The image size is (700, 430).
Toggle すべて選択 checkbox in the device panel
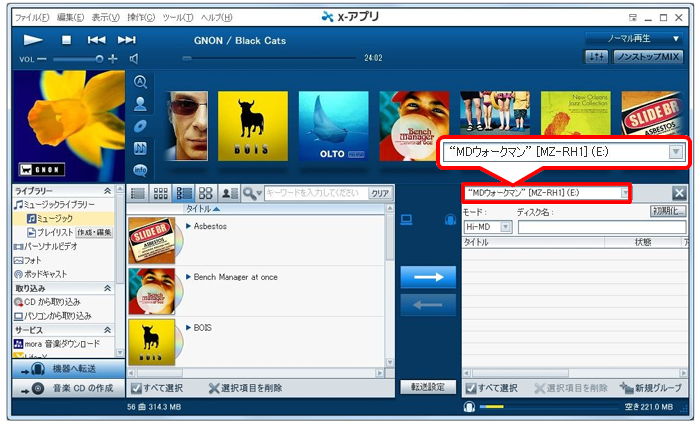coord(469,388)
